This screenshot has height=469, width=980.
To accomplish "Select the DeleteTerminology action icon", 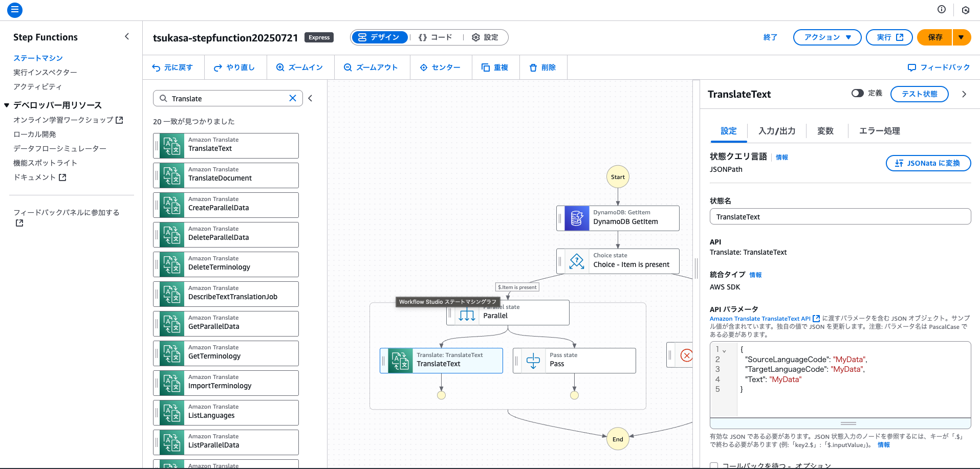I will pyautogui.click(x=172, y=264).
